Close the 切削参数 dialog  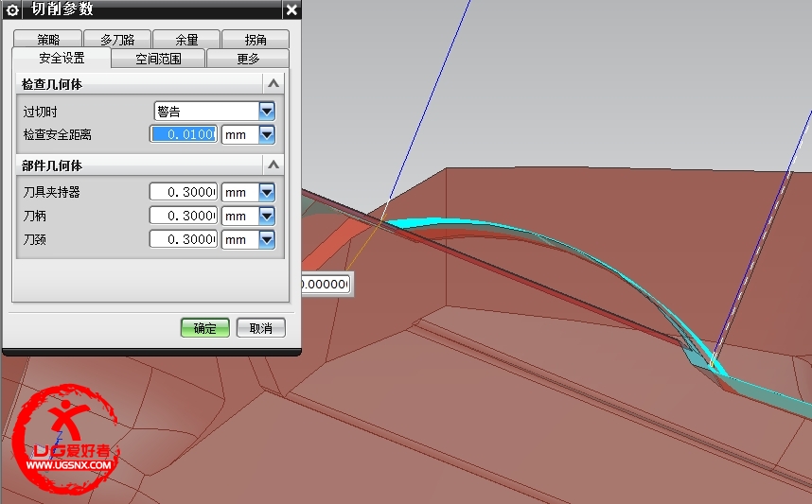tap(291, 9)
